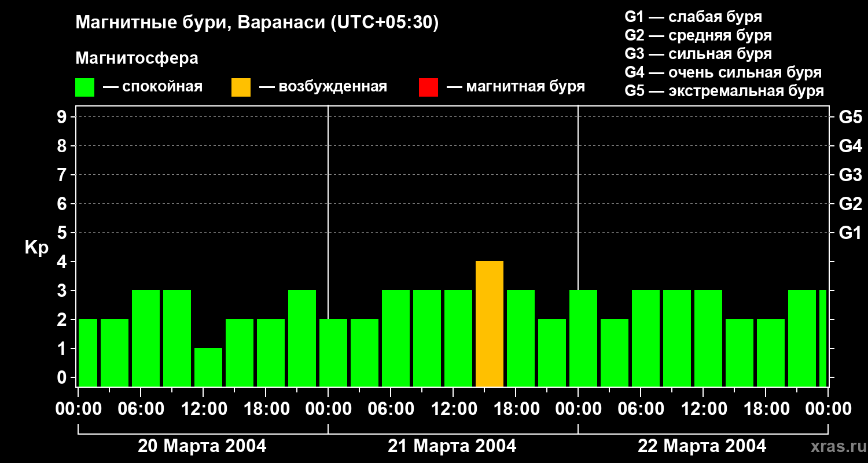Click the orange 'возбужденная' legend swatch
This screenshot has height=463, width=868.
point(241,87)
